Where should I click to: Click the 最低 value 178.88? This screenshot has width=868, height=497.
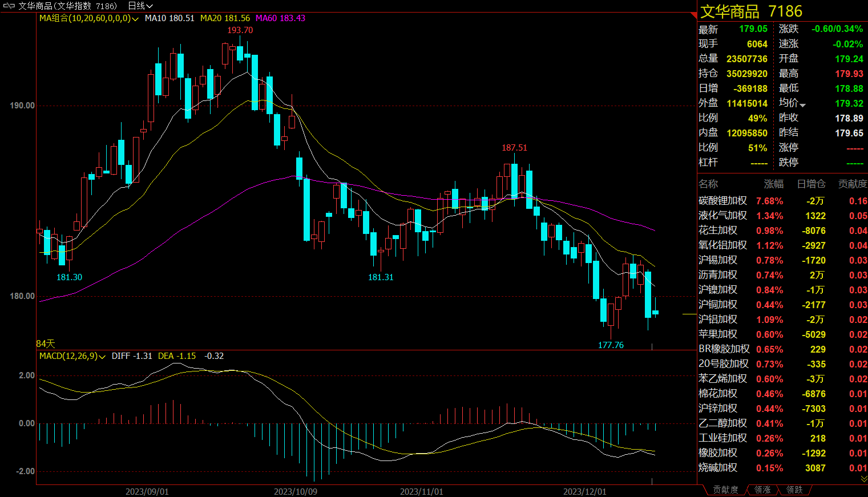pos(849,88)
